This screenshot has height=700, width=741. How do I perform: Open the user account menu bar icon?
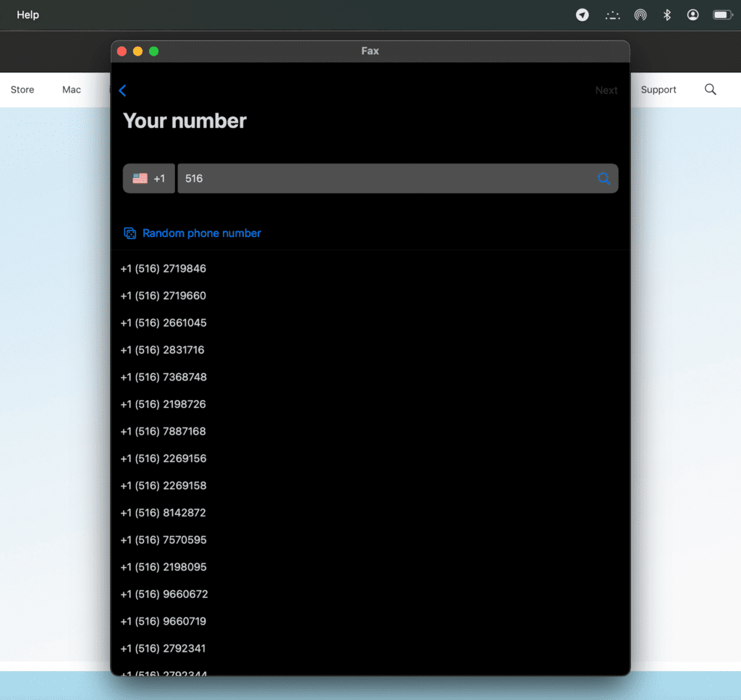coord(693,14)
